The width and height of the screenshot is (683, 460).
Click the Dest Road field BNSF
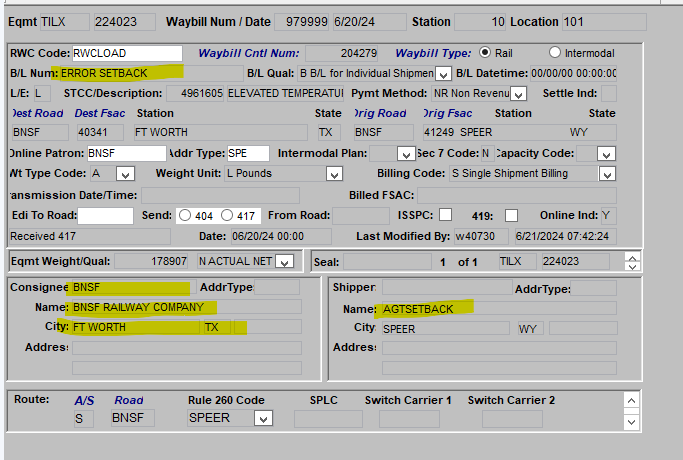[x=40, y=132]
